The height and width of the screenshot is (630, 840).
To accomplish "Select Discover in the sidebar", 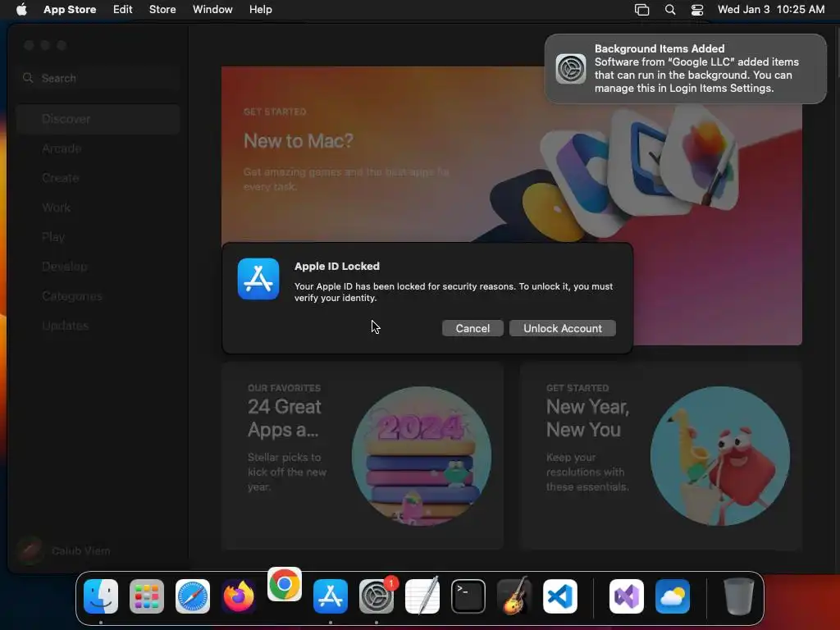I will click(98, 119).
